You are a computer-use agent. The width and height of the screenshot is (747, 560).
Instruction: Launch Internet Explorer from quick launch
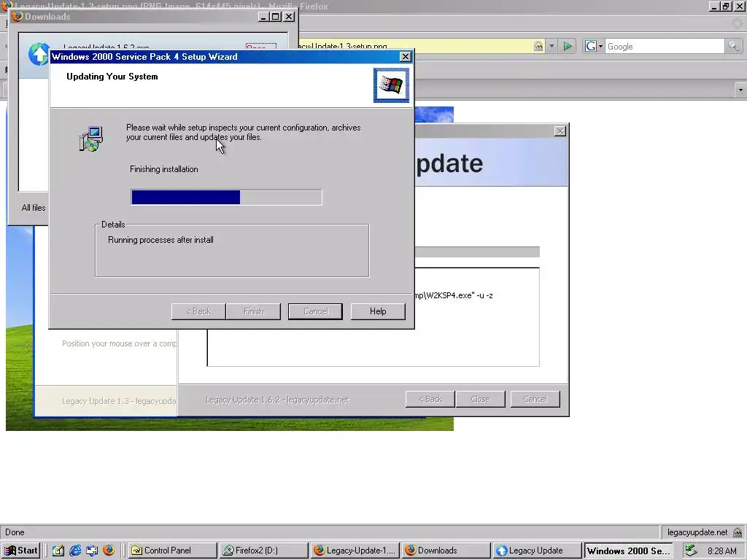pos(75,551)
